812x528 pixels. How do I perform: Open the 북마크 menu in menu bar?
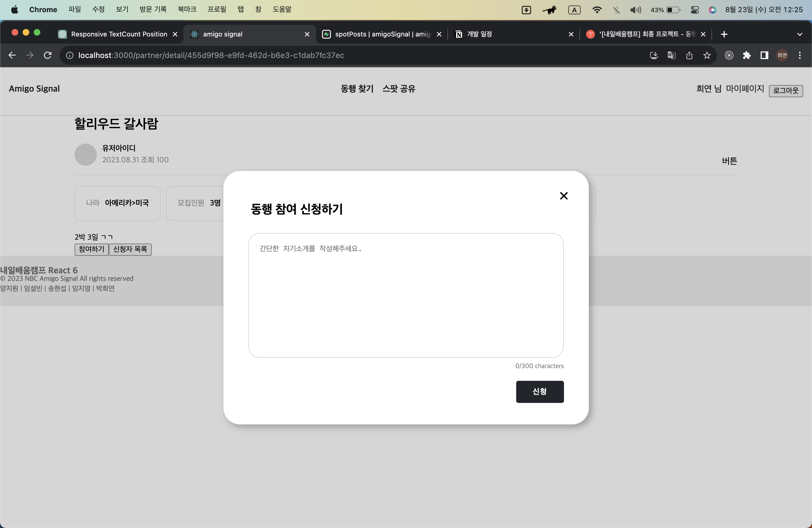point(187,10)
